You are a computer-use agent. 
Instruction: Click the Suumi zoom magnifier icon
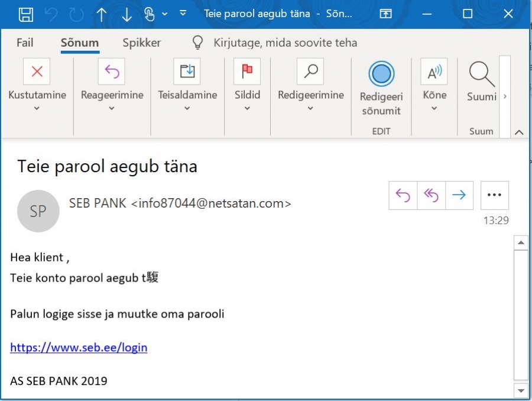click(482, 74)
